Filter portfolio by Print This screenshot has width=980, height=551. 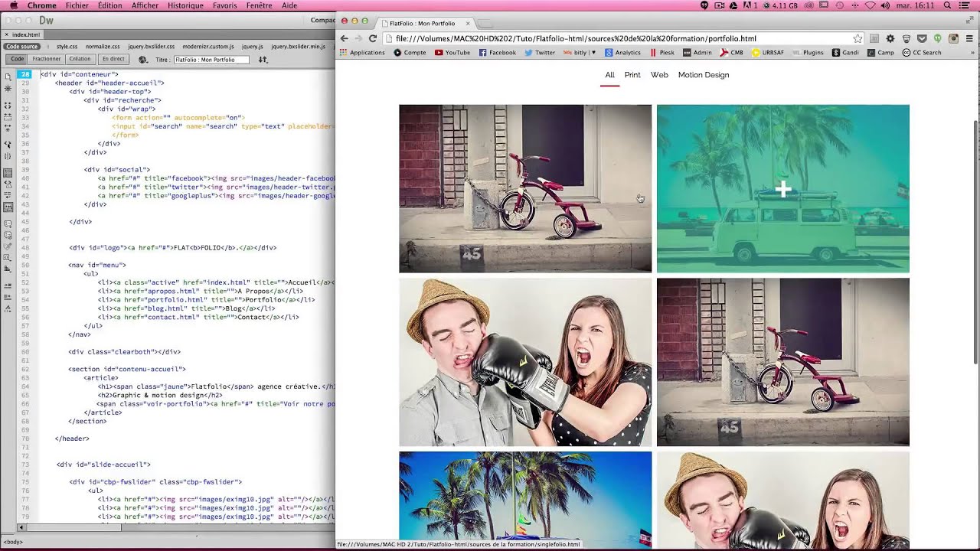click(632, 75)
